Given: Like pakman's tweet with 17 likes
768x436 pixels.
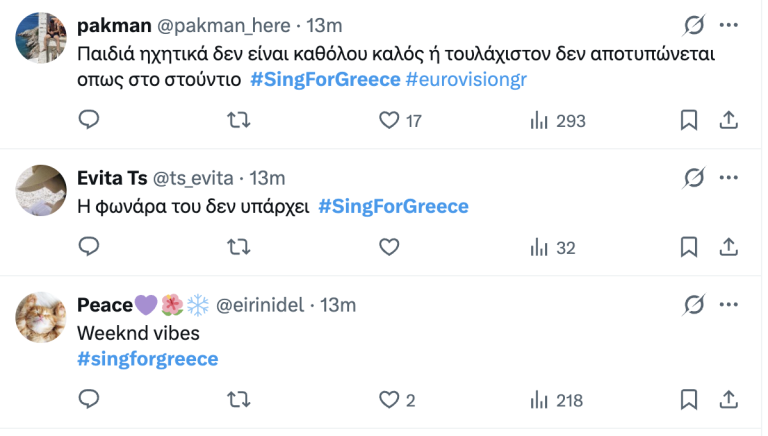Looking at the screenshot, I should click(x=390, y=120).
